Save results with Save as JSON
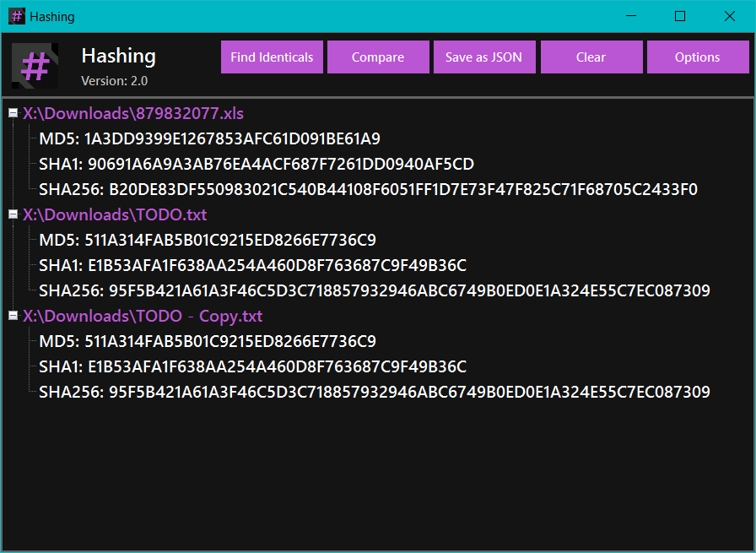The width and height of the screenshot is (756, 553). coord(484,57)
